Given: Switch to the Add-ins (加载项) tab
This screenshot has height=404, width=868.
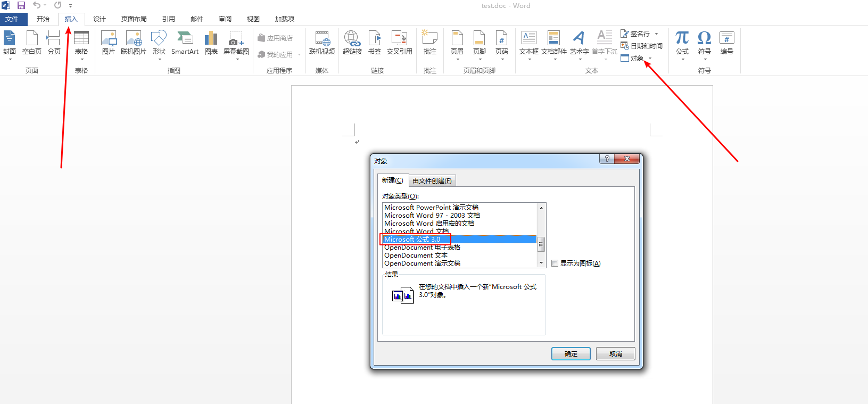Looking at the screenshot, I should 285,19.
